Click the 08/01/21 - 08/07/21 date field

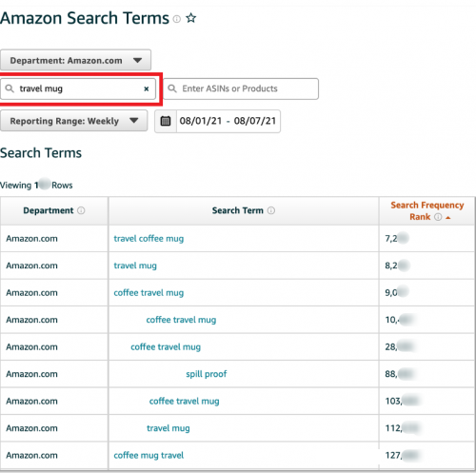pyautogui.click(x=228, y=121)
